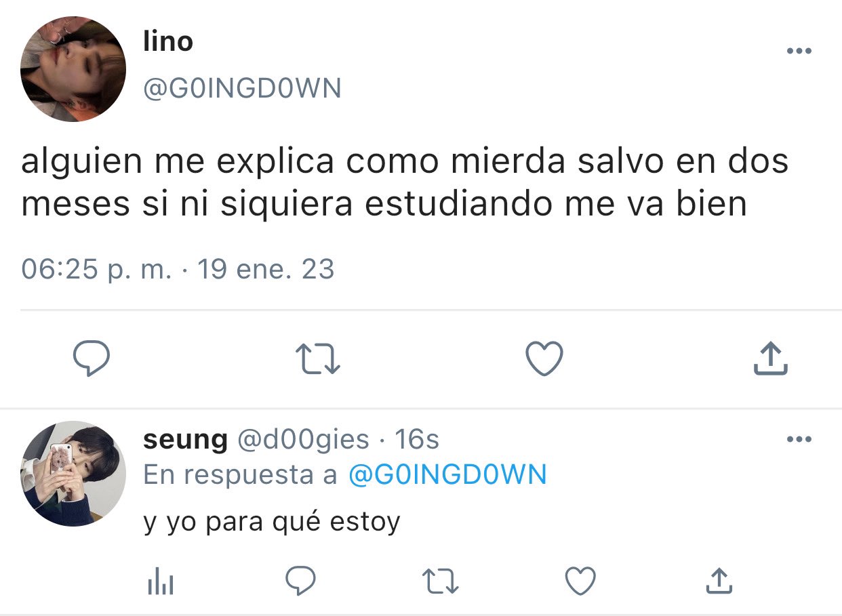View analytics for seung's reply
The width and height of the screenshot is (842, 616).
point(161,581)
